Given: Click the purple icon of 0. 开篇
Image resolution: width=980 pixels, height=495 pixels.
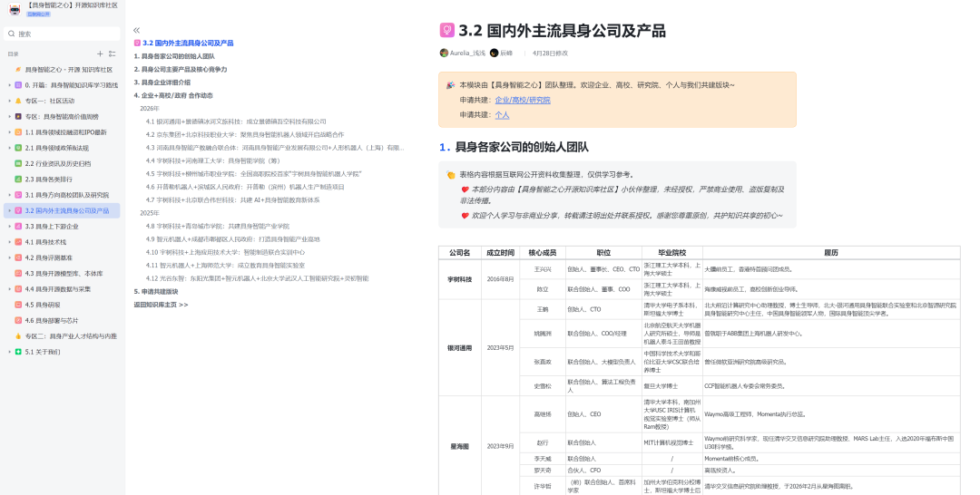Looking at the screenshot, I should [x=18, y=85].
